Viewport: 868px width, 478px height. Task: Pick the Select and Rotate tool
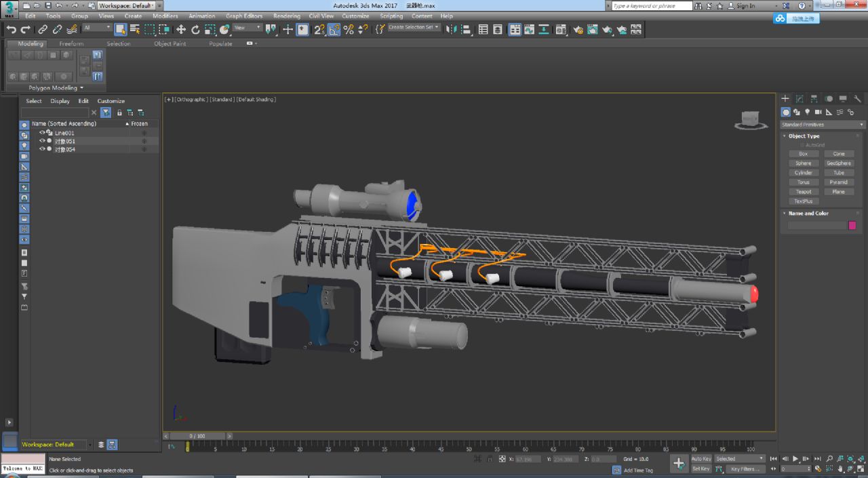click(195, 29)
